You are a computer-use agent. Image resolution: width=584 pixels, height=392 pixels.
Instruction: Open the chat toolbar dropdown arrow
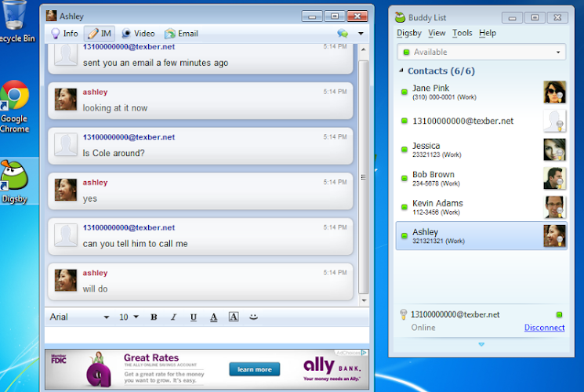pos(361,34)
